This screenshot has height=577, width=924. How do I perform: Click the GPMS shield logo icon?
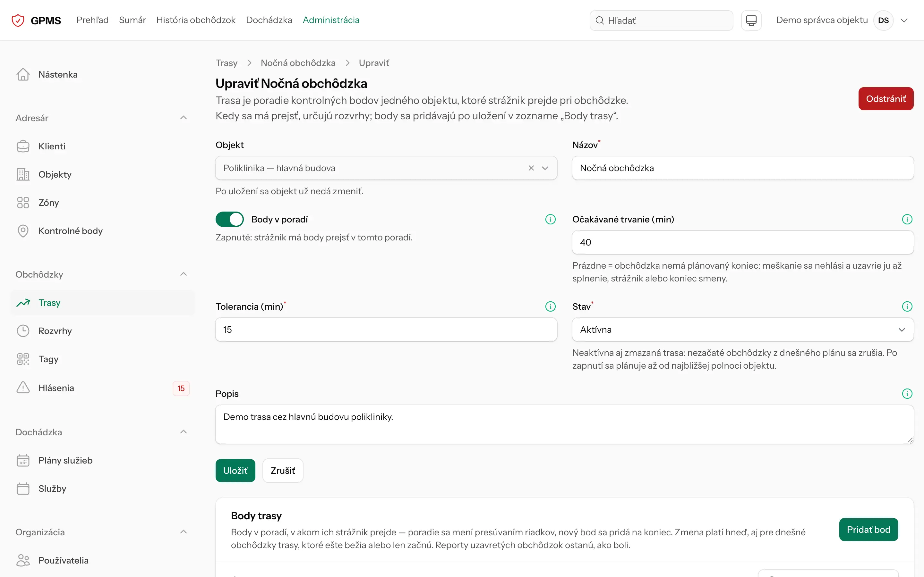pos(18,20)
